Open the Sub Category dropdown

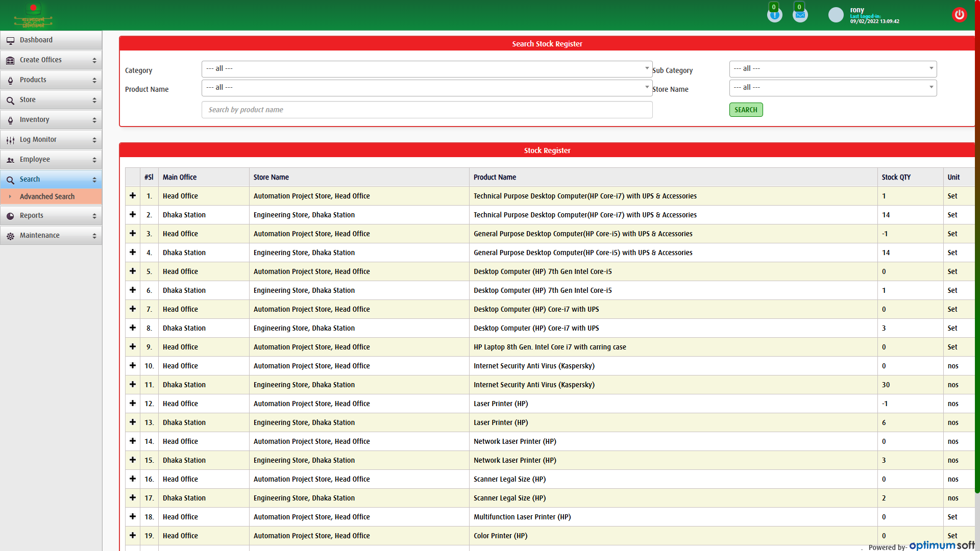click(x=833, y=69)
